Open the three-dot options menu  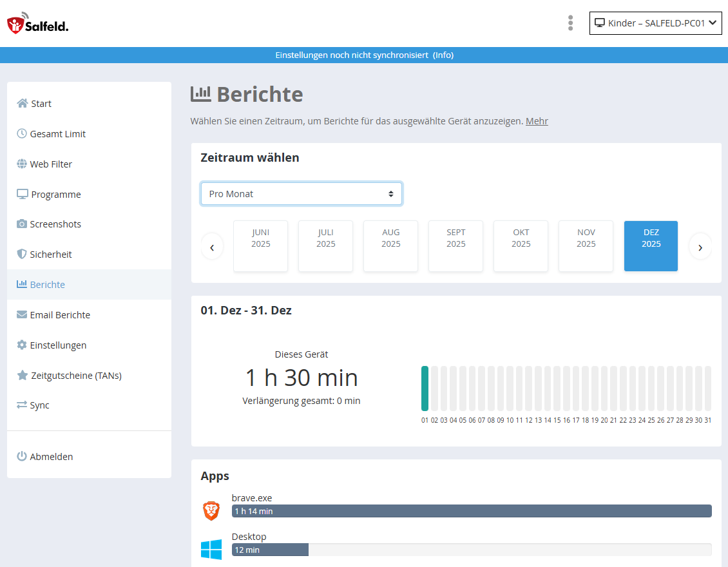point(570,23)
